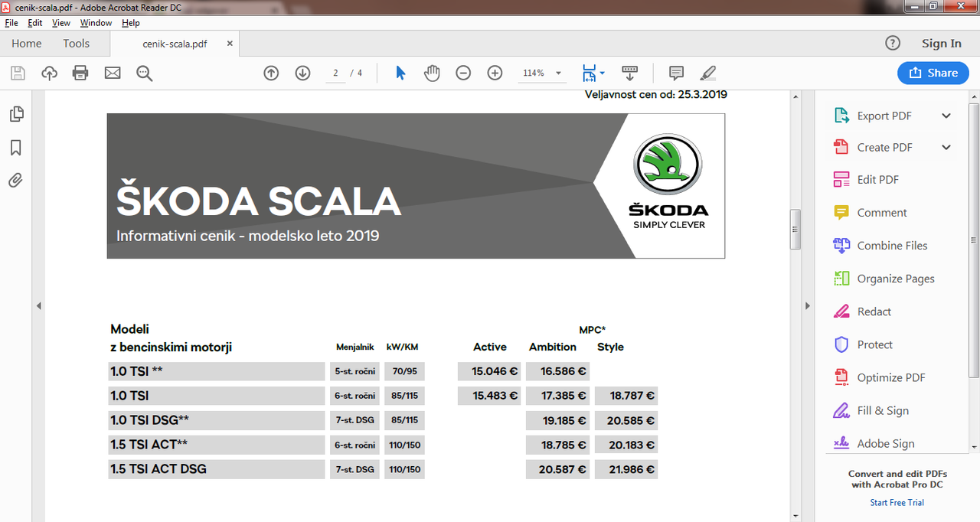
Task: Open the Redact tool
Action: 863,312
